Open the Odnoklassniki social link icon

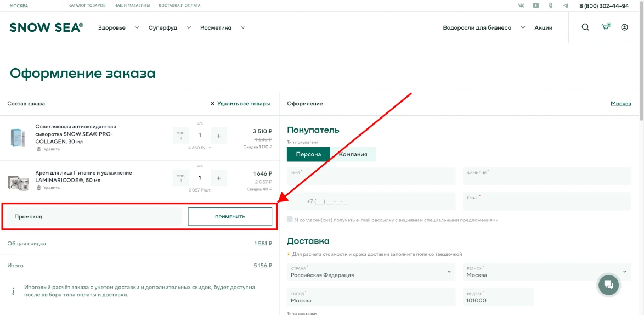pyautogui.click(x=551, y=5)
